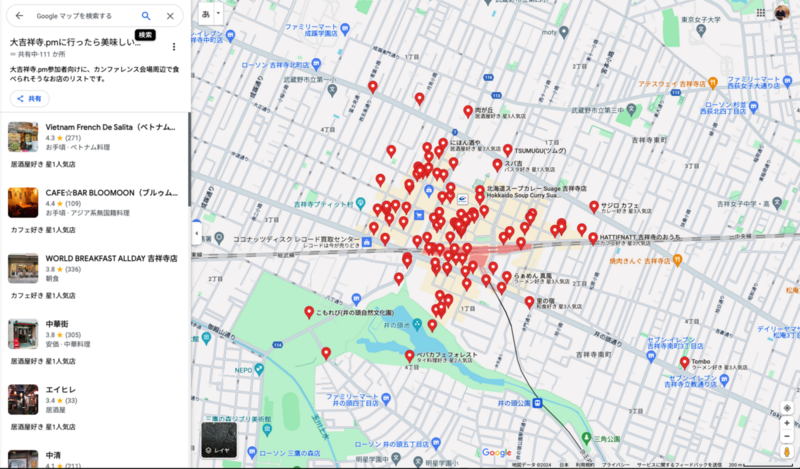800x469 pixels.
Task: Select こもれび(井の頭自然文化園) pin
Action: [x=309, y=312]
